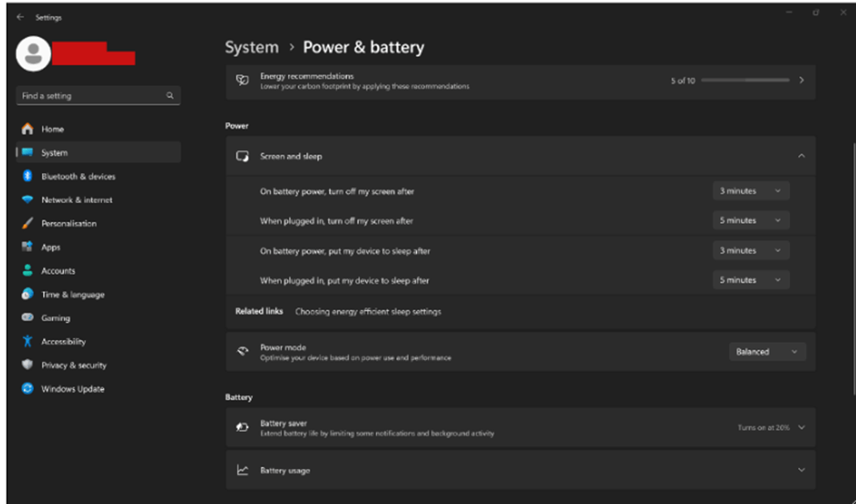
Task: Collapse the Screen and sleep section
Action: tap(802, 156)
